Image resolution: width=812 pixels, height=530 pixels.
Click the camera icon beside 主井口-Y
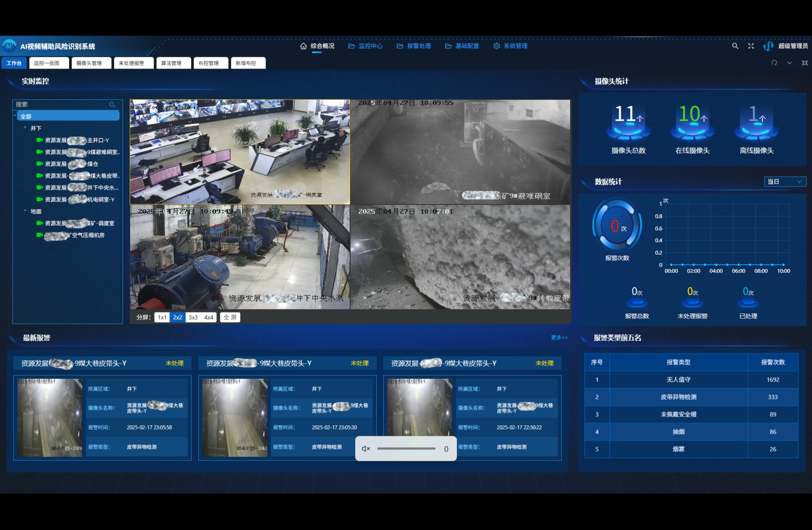coord(39,140)
